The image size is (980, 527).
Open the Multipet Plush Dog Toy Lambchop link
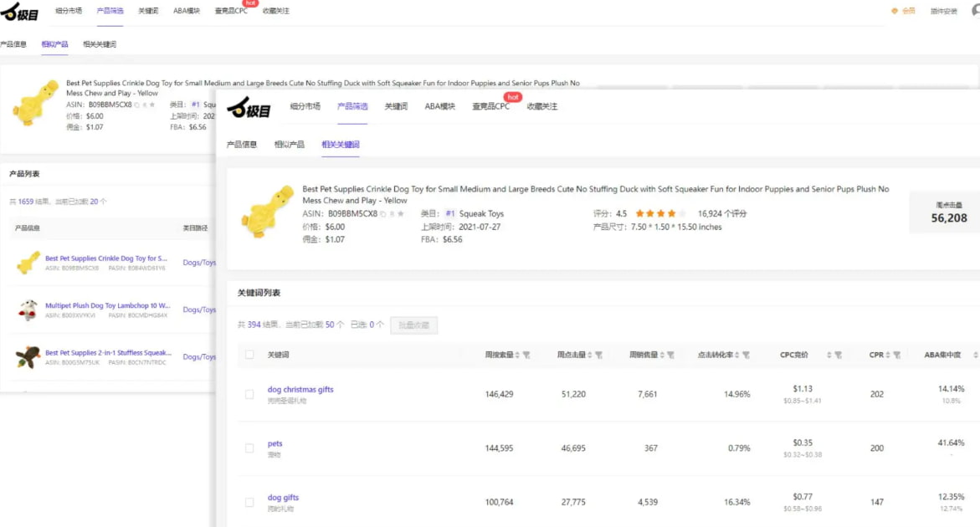click(107, 306)
